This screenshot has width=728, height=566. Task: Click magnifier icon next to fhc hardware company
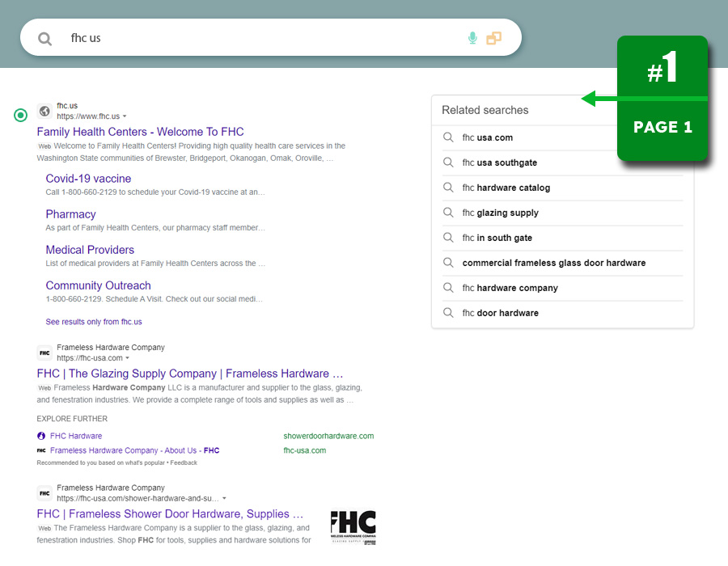tap(448, 288)
